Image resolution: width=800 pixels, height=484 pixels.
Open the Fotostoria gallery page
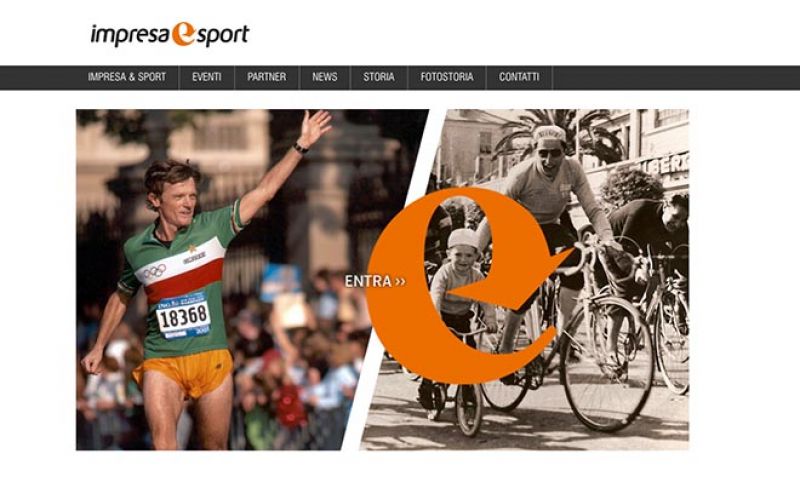(x=447, y=77)
